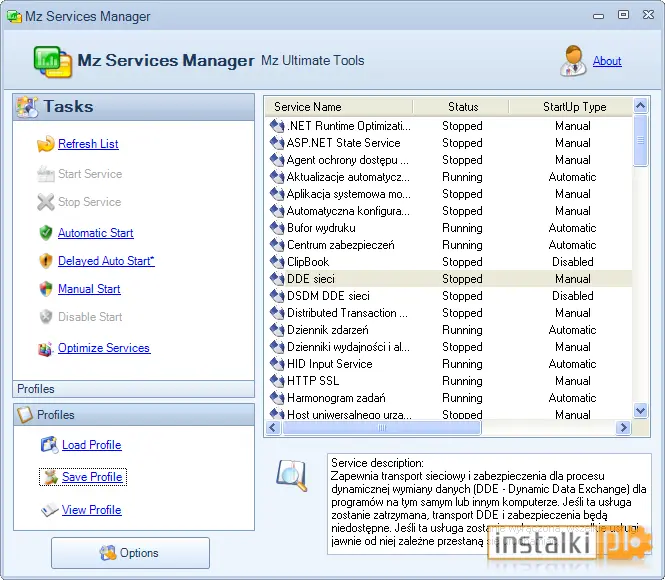
Task: Click the Disabled startup cell for ClipBook
Action: pos(573,262)
